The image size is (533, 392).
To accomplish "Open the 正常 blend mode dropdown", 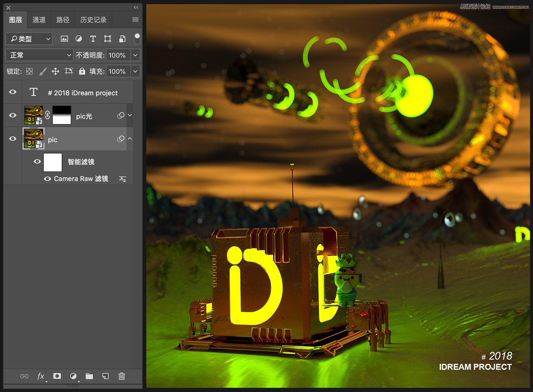I will tap(39, 55).
